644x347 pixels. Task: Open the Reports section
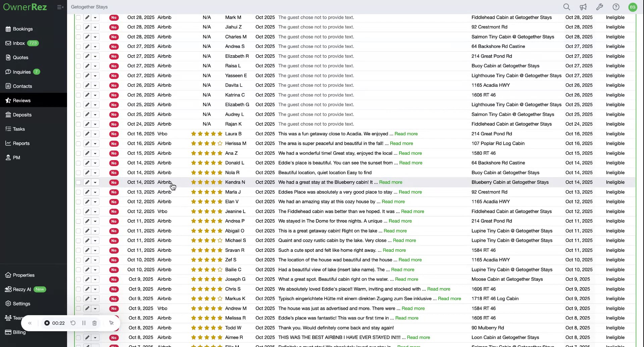pos(21,143)
